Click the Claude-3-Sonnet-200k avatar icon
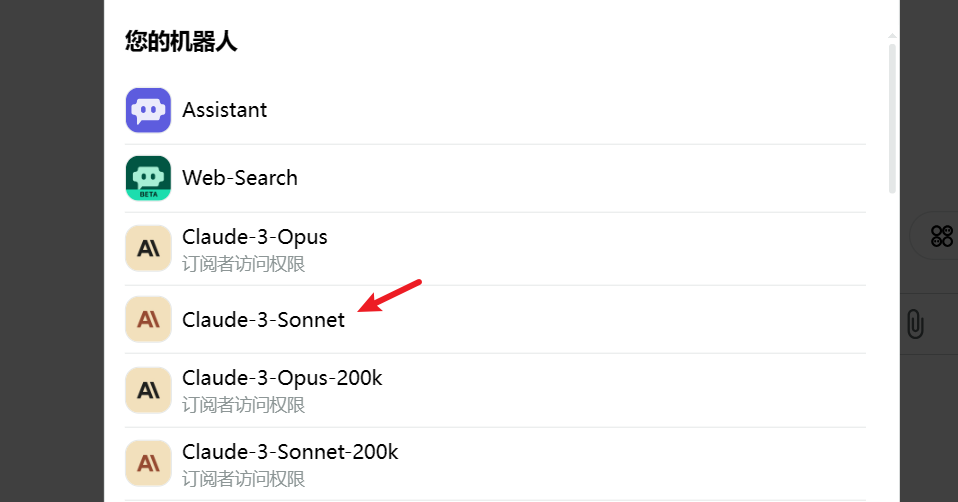Viewport: 958px width, 502px height. pos(148,464)
